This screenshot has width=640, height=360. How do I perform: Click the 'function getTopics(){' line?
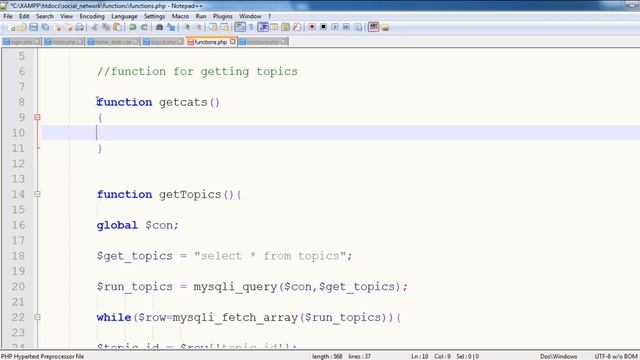click(169, 194)
